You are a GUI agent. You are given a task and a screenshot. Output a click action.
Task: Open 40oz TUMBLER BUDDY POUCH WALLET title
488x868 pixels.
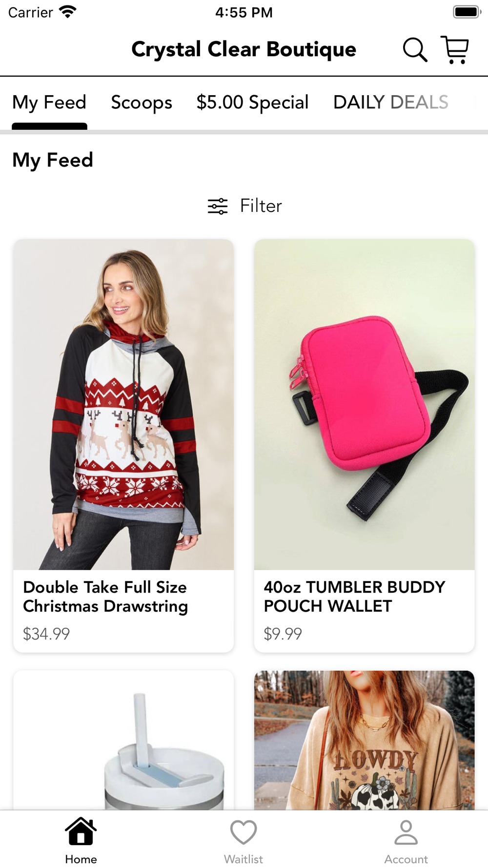[355, 597]
